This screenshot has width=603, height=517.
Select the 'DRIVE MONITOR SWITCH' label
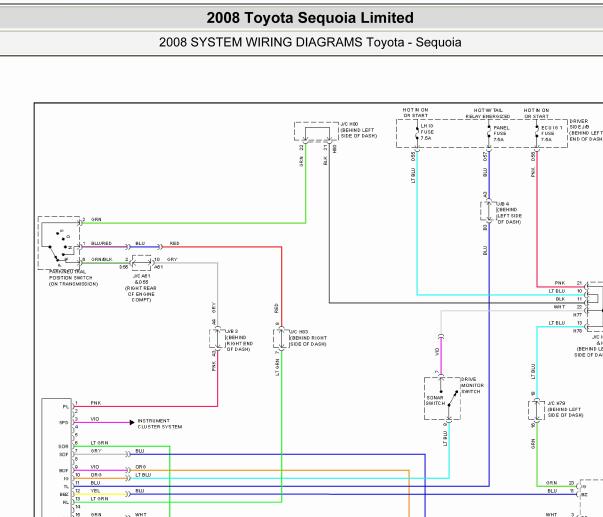(472, 385)
